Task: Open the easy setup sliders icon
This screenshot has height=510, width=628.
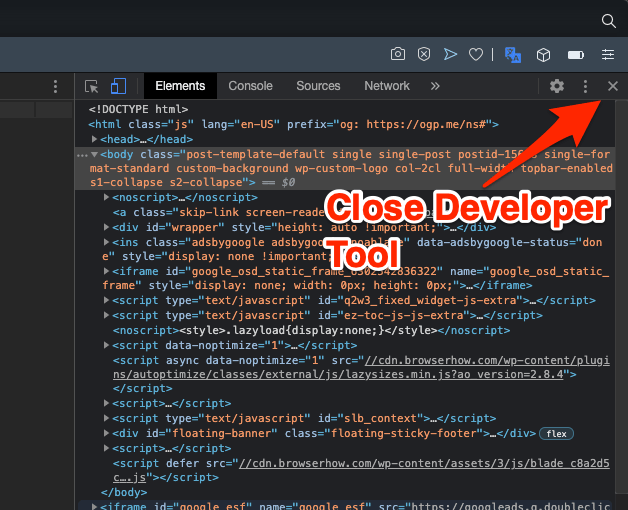Action: tap(607, 54)
